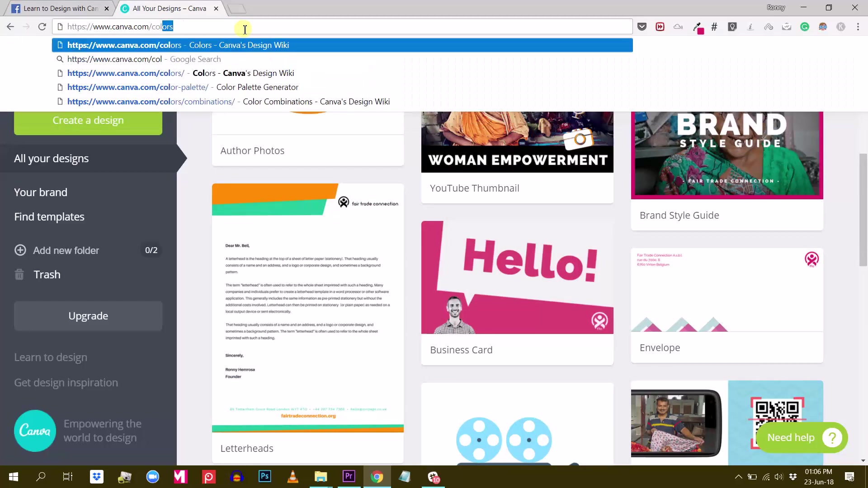Select the highlighted canva.com/colors suggestion
This screenshot has width=868, height=488.
342,45
